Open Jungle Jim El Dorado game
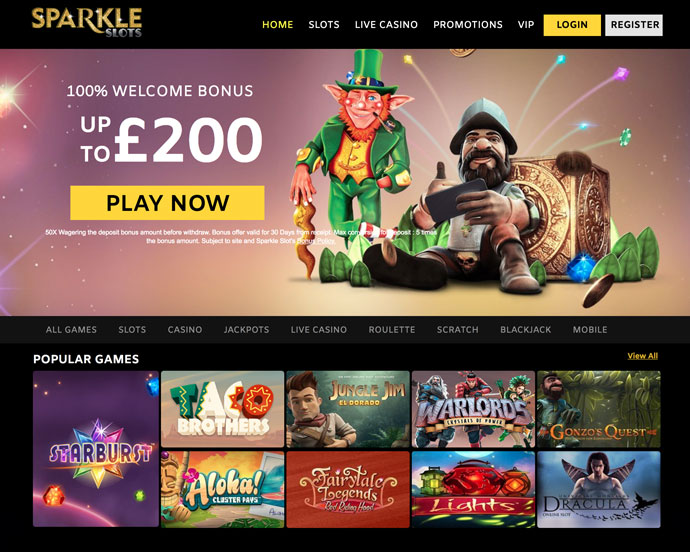The height and width of the screenshot is (552, 690). 348,409
